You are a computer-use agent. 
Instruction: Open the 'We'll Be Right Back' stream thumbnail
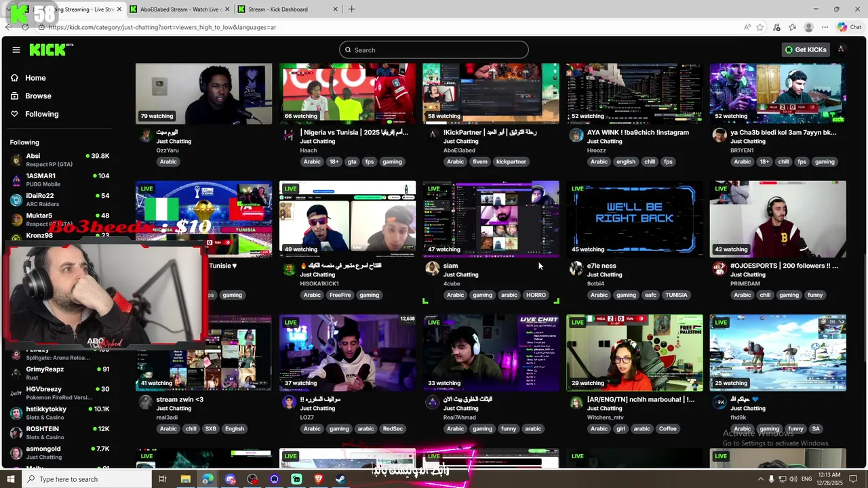635,218
